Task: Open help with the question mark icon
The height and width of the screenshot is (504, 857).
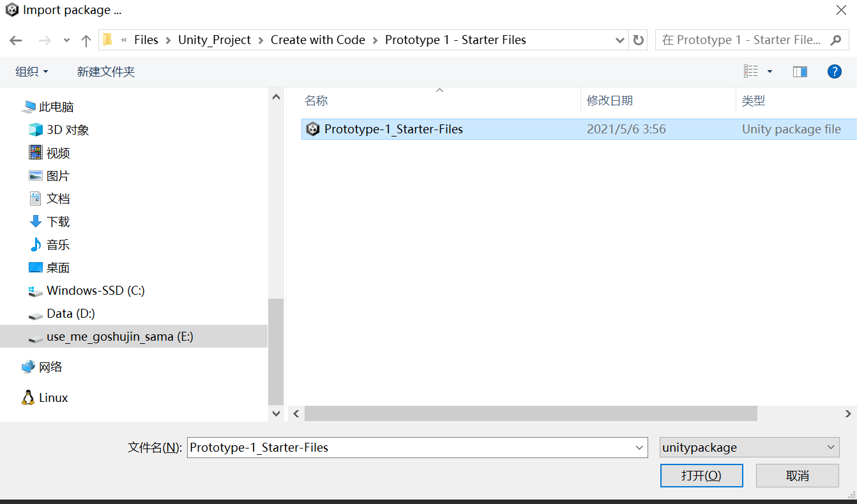Action: (x=834, y=71)
